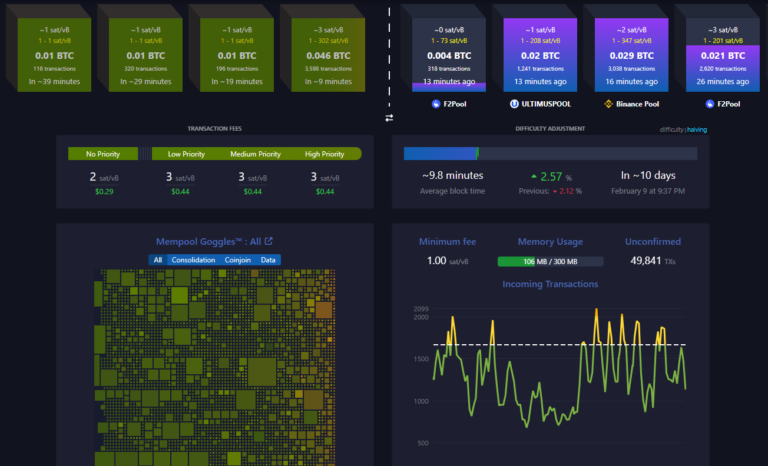Open the Incoming Transactions graph link
The image size is (768, 466).
[x=550, y=284]
